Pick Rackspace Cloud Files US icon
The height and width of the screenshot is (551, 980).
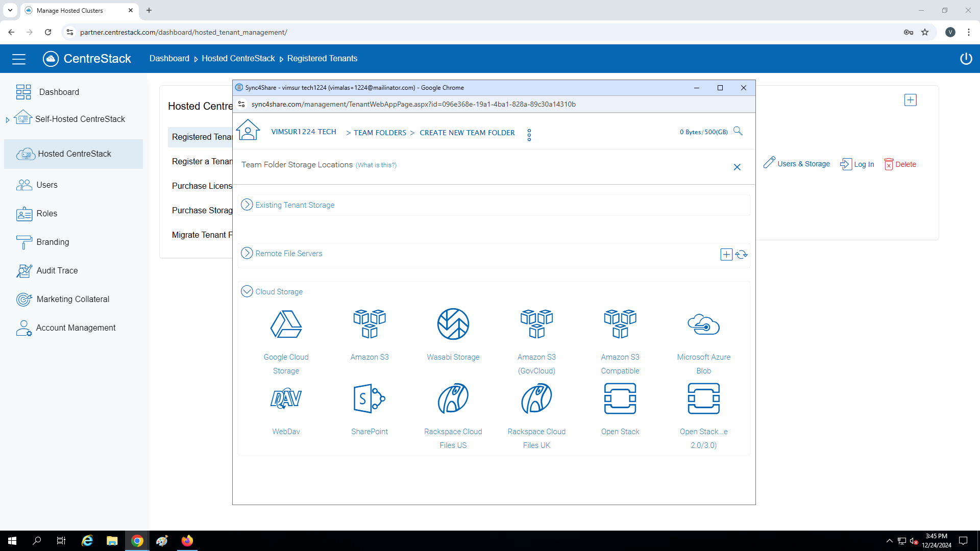point(453,398)
